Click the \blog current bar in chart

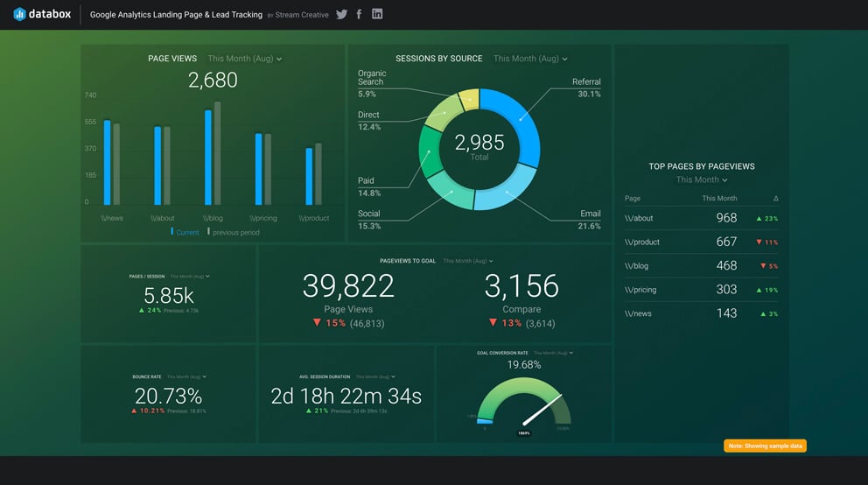208,157
